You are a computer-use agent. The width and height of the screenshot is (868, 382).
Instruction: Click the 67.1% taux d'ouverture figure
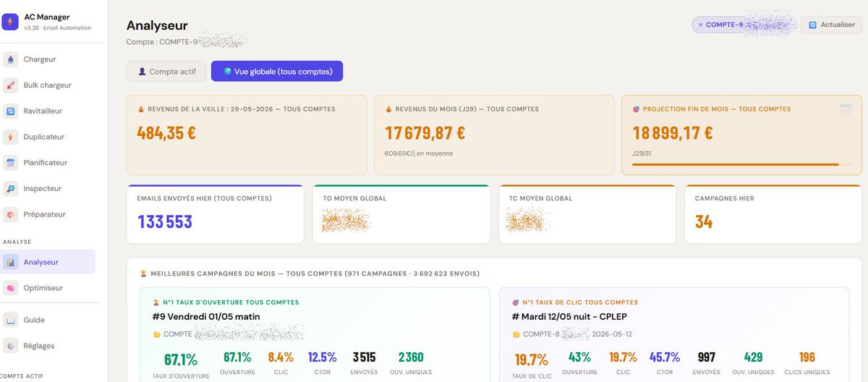(x=181, y=360)
